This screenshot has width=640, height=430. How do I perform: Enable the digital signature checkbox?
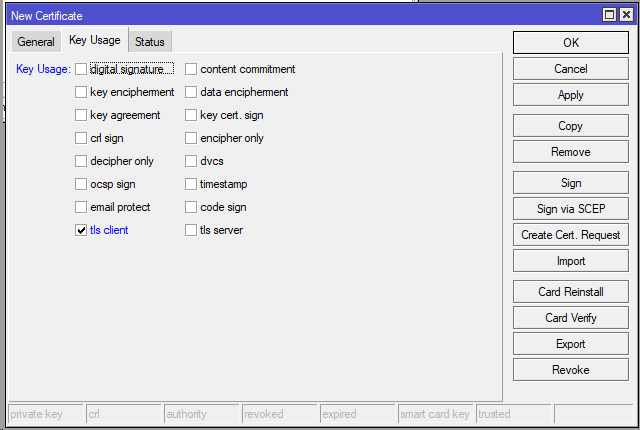[x=81, y=69]
